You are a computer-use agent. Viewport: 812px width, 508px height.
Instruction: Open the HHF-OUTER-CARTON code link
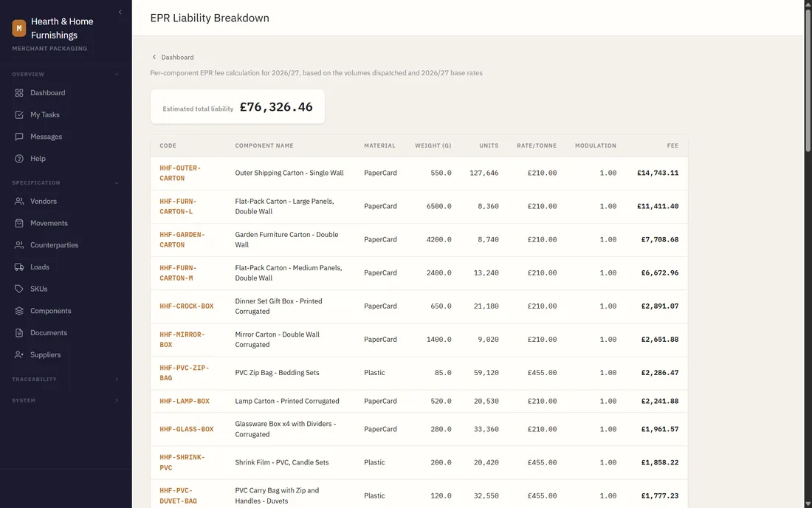point(179,173)
